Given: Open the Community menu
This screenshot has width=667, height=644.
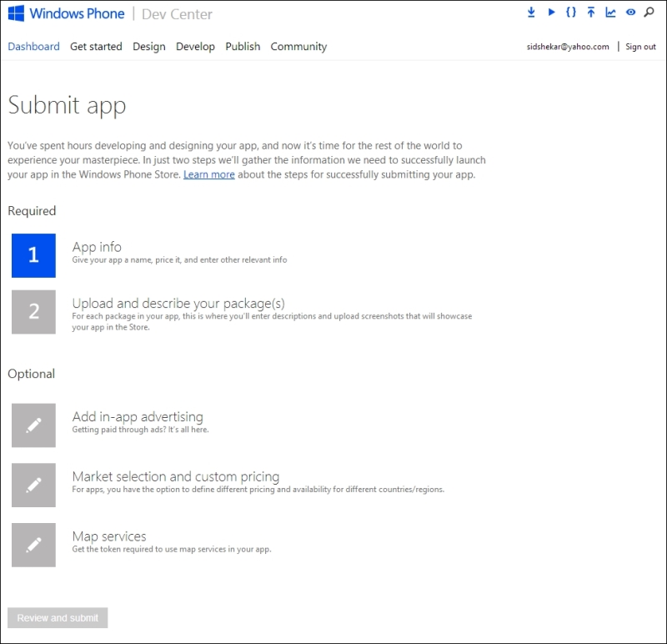Looking at the screenshot, I should tap(298, 47).
